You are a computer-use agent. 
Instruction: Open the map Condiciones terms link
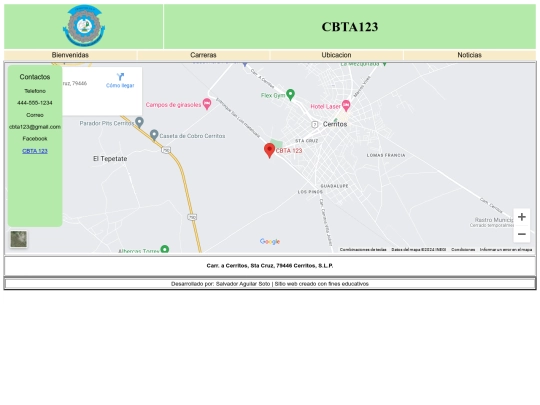tap(463, 249)
